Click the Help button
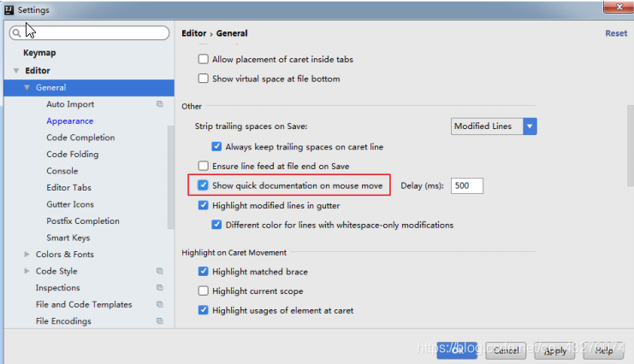Viewport: 634px width, 364px height. [x=604, y=350]
